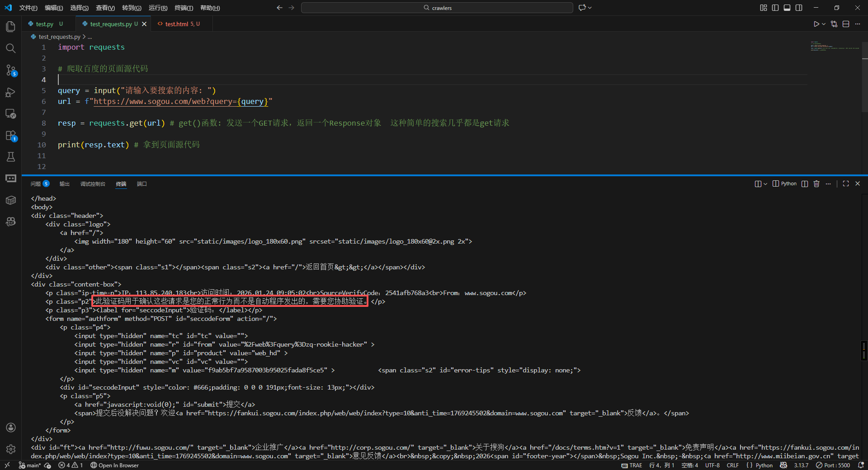Open the Extensions view
Viewport: 868px width, 470px height.
click(11, 136)
